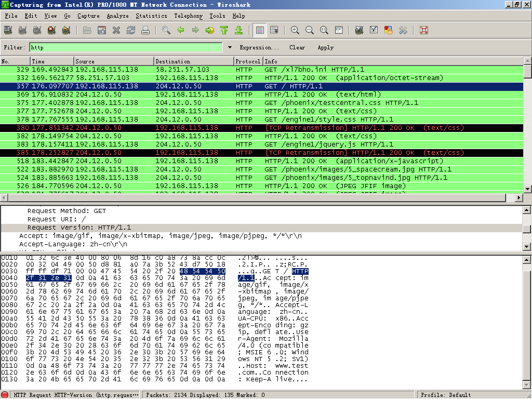Click the open capture file icon
Viewport: 532px width, 399px height.
pos(87,30)
